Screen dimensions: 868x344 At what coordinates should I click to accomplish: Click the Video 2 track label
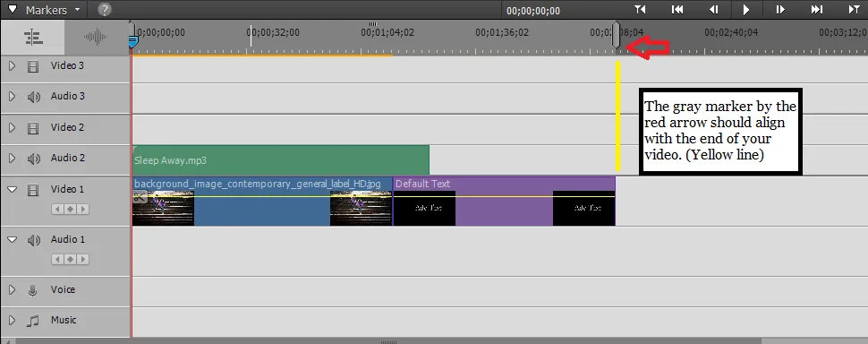(67, 127)
